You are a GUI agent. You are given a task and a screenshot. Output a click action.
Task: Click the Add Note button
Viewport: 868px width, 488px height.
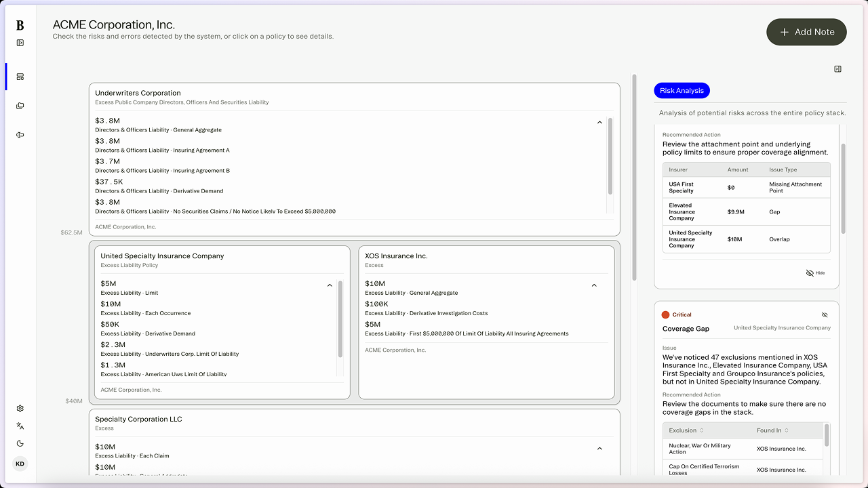coord(806,32)
